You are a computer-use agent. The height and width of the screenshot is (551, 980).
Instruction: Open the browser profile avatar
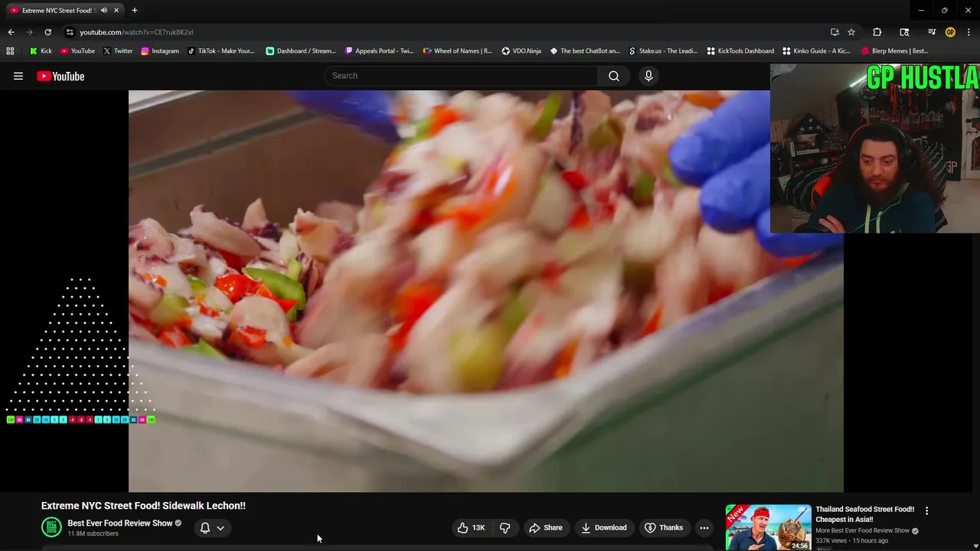coord(950,32)
